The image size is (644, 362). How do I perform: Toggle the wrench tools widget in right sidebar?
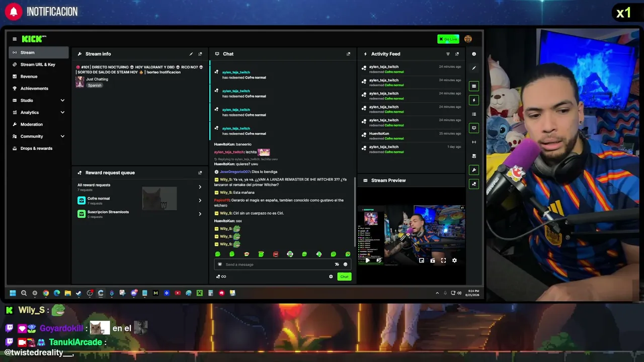(x=473, y=170)
